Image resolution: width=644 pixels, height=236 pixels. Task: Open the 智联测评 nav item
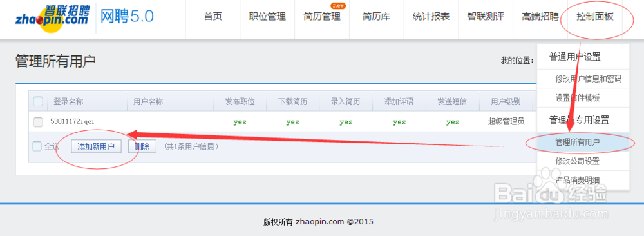tap(486, 17)
